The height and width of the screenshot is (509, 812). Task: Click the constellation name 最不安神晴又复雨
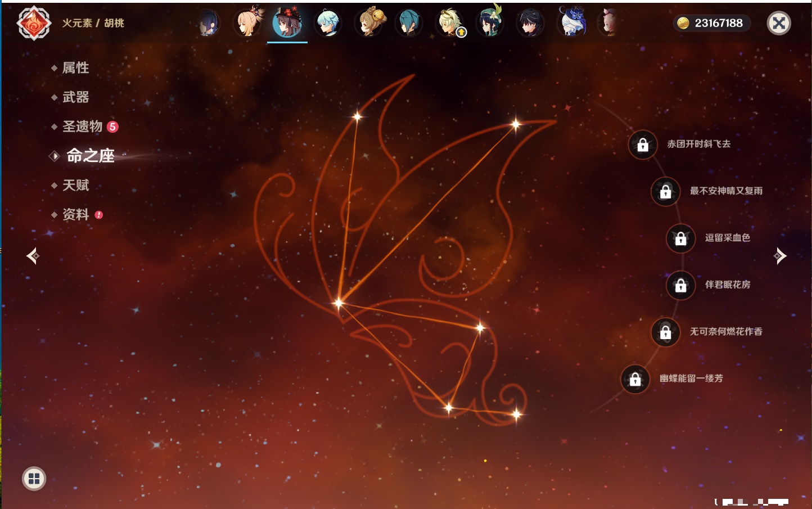[x=726, y=191]
